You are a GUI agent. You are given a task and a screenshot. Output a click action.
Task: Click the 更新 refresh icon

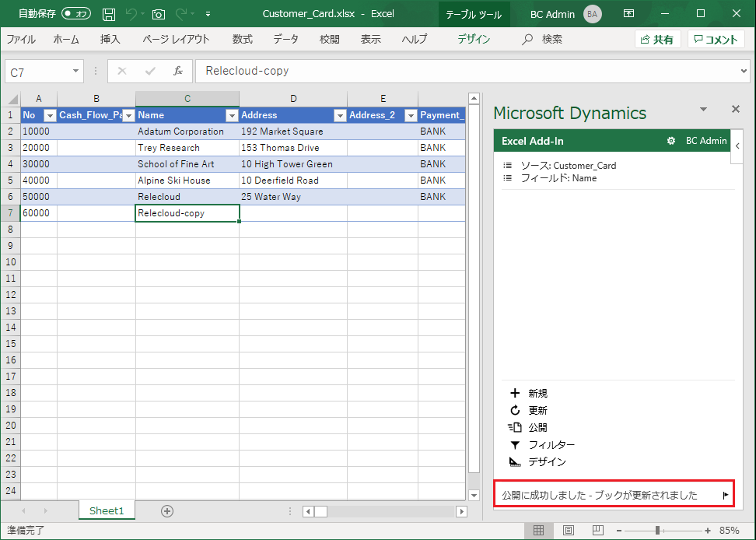click(515, 410)
